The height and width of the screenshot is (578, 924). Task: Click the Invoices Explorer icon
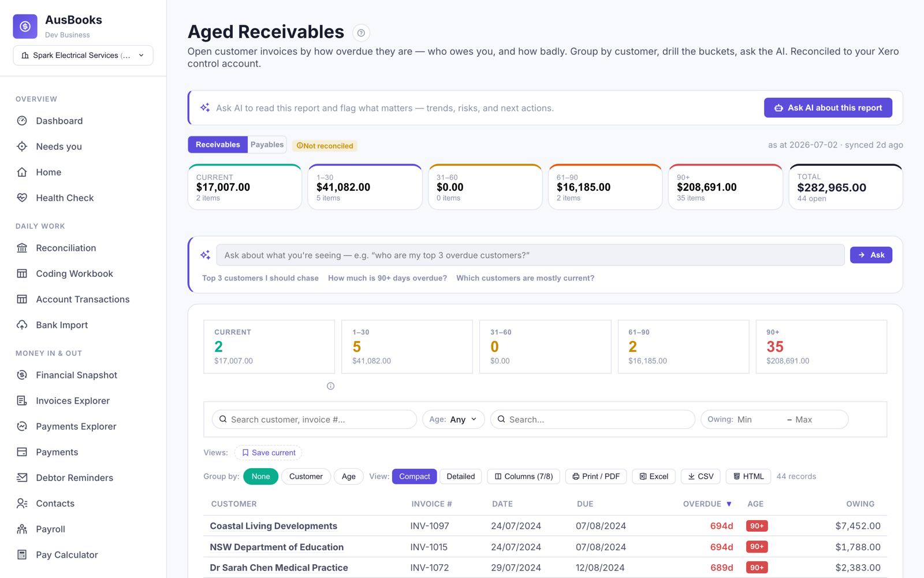pyautogui.click(x=22, y=401)
